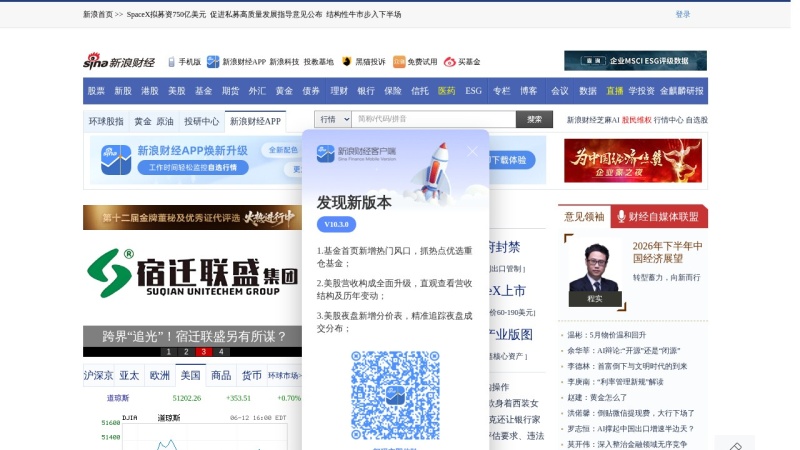Open 港股 in the navigation bar
This screenshot has width=800, height=450.
(x=149, y=91)
